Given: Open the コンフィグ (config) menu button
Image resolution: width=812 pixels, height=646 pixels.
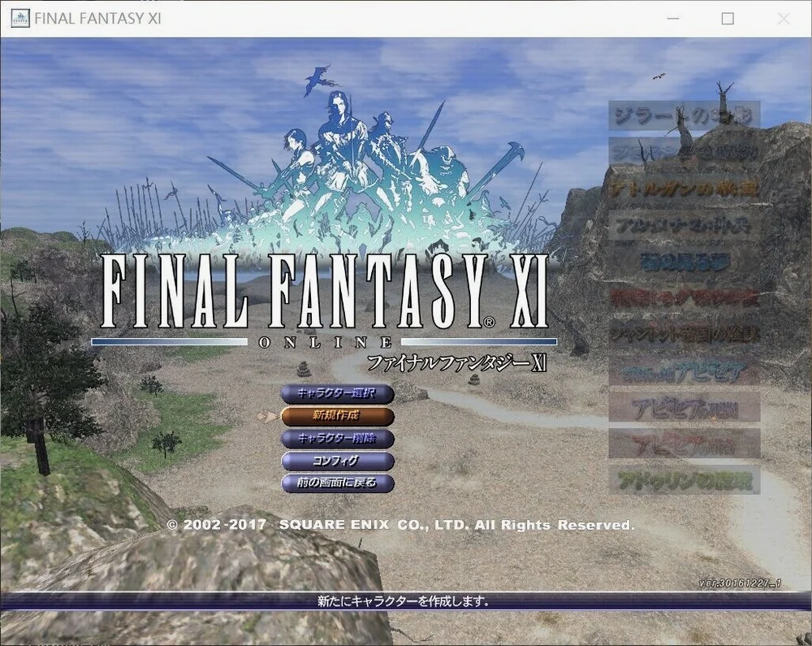Looking at the screenshot, I should point(337,461).
